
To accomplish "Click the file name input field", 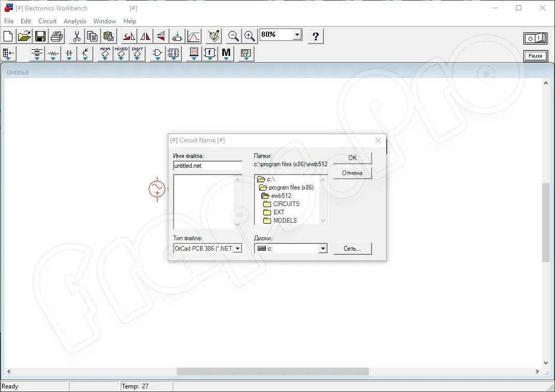I will point(208,166).
